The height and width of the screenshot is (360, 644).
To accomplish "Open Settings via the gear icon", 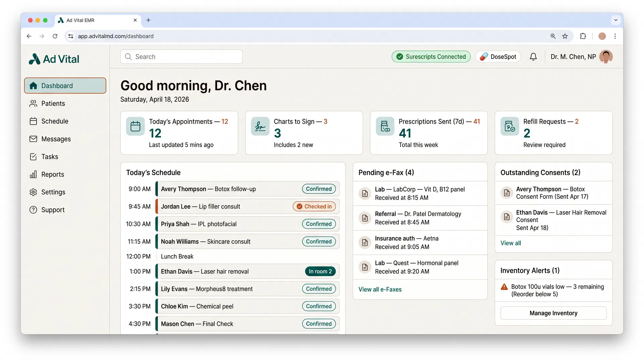I will tap(34, 192).
